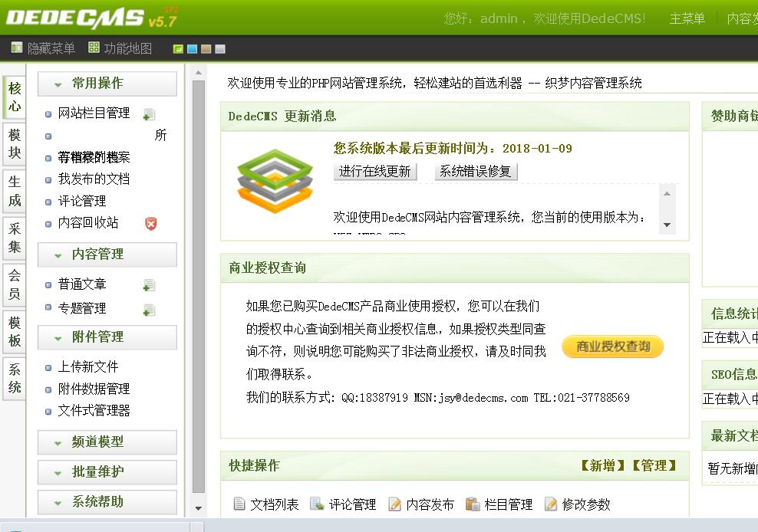The height and width of the screenshot is (532, 758).
Task: Switch to the 会员 side tab
Action: [15, 284]
